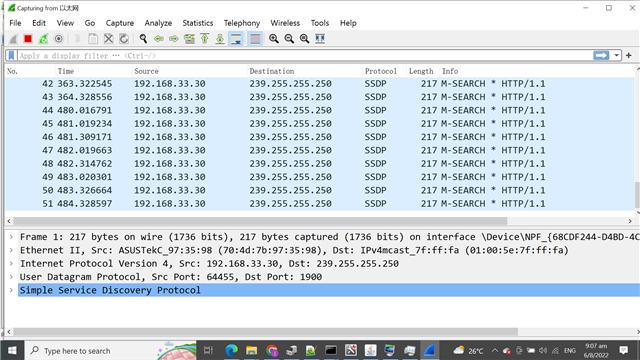Click the go to specific packet icon
The width and height of the screenshot is (640, 360).
189,39
